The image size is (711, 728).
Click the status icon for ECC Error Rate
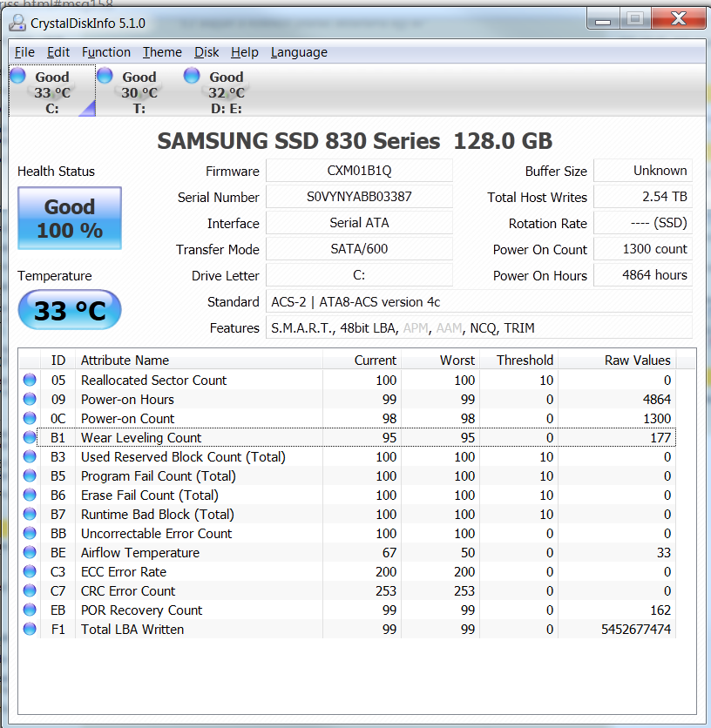(x=30, y=571)
